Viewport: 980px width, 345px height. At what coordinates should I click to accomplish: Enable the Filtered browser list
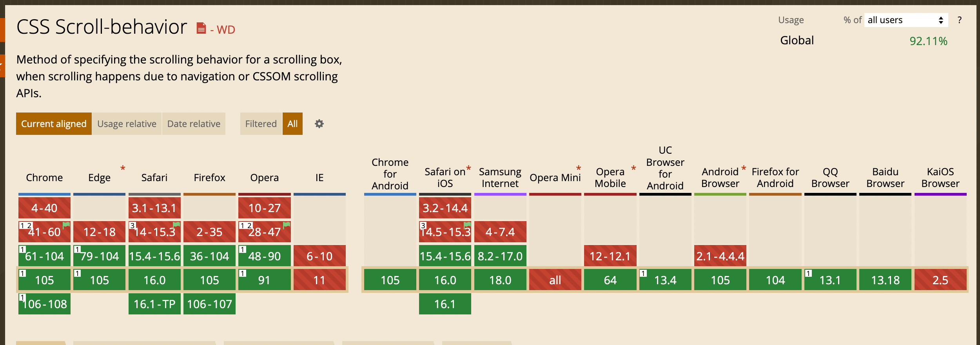pyautogui.click(x=261, y=123)
